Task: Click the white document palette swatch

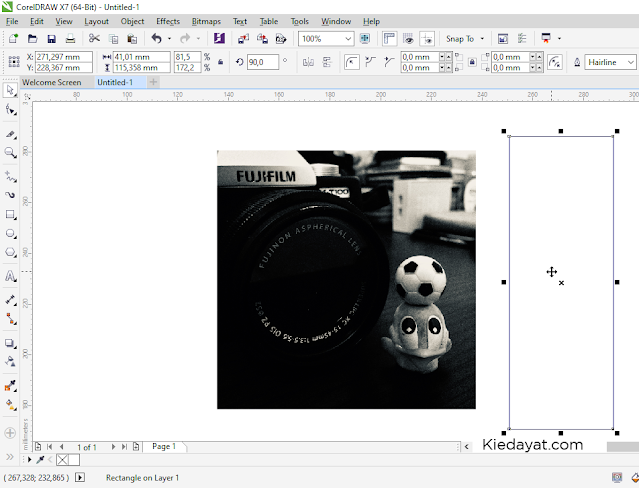Action: tap(74, 460)
